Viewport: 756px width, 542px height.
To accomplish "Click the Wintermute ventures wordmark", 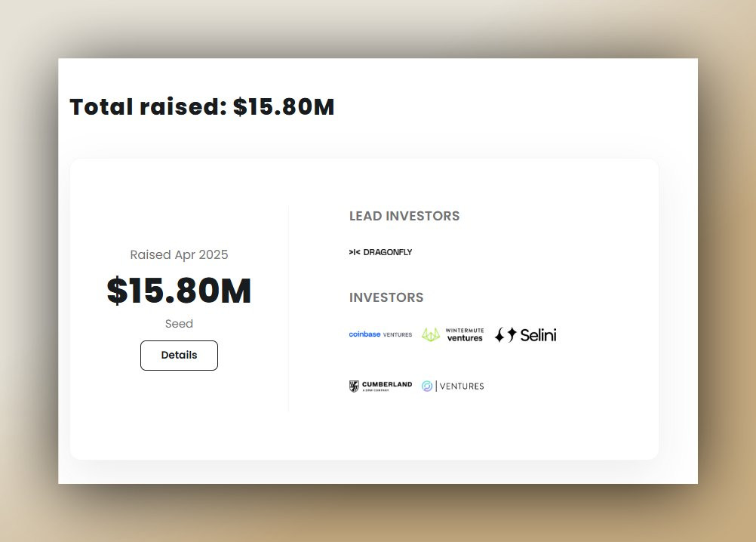I will pos(465,334).
